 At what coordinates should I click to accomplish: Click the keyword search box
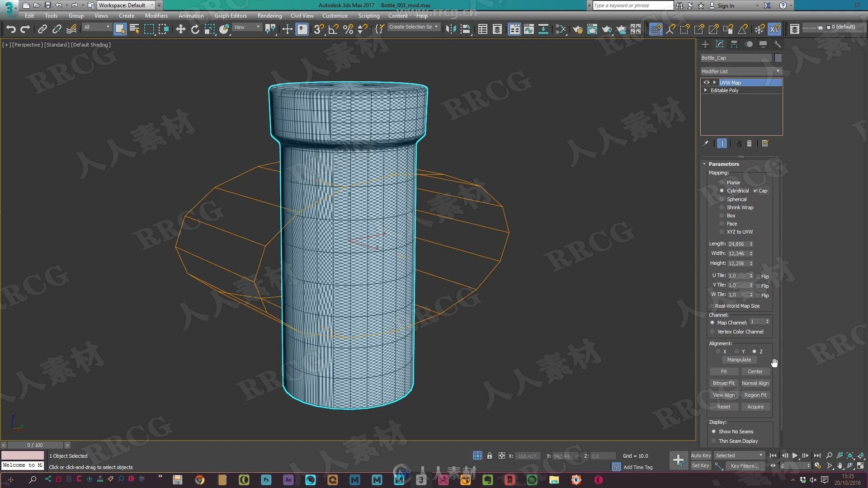click(632, 5)
